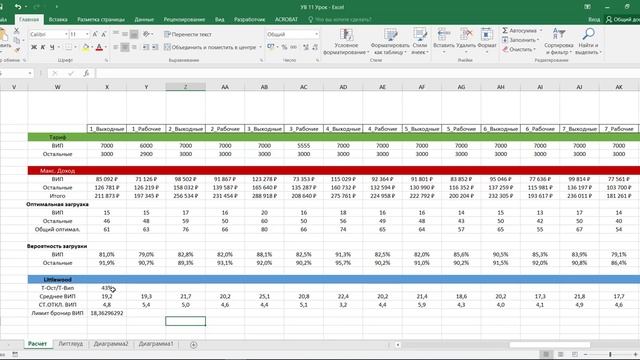Click the Fill Color bucket icon

click(85, 47)
